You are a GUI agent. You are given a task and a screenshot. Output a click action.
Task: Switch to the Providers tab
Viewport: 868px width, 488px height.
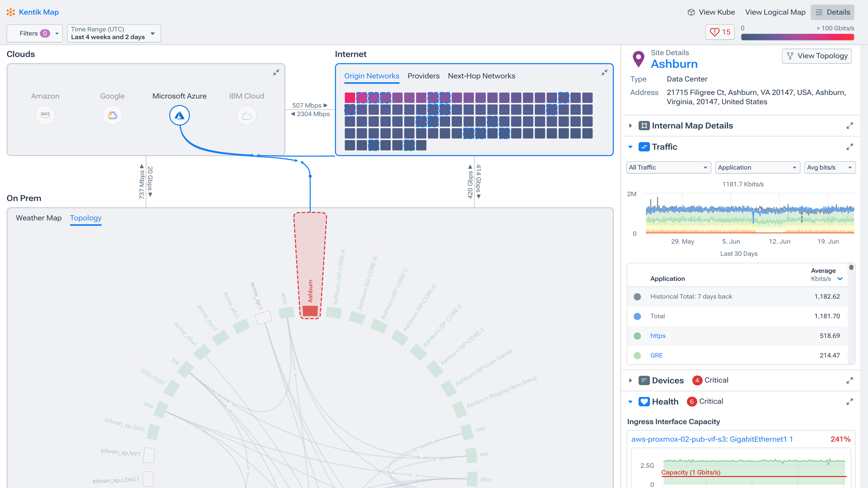(x=423, y=76)
